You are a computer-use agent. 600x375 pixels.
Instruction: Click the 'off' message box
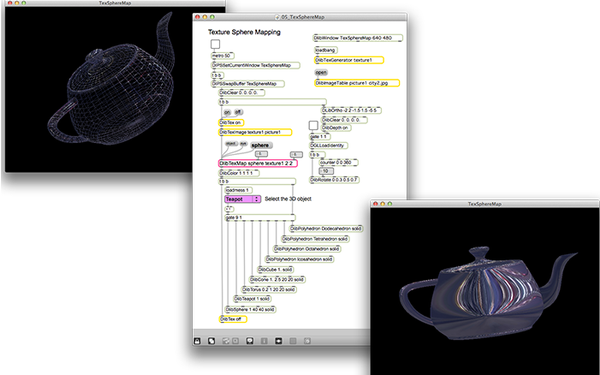(238, 112)
